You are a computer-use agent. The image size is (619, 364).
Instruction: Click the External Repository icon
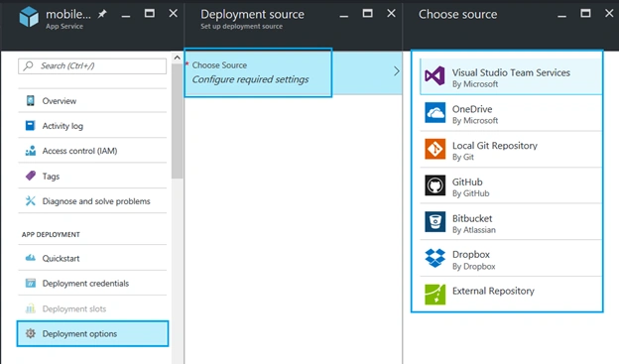pyautogui.click(x=435, y=295)
